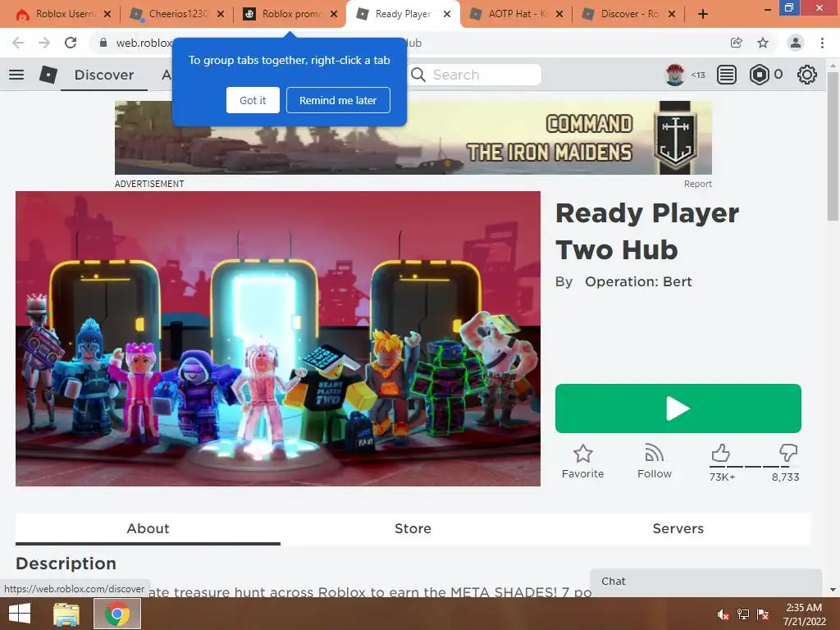This screenshot has height=630, width=840.
Task: Click the Follow feed icon
Action: 654,453
